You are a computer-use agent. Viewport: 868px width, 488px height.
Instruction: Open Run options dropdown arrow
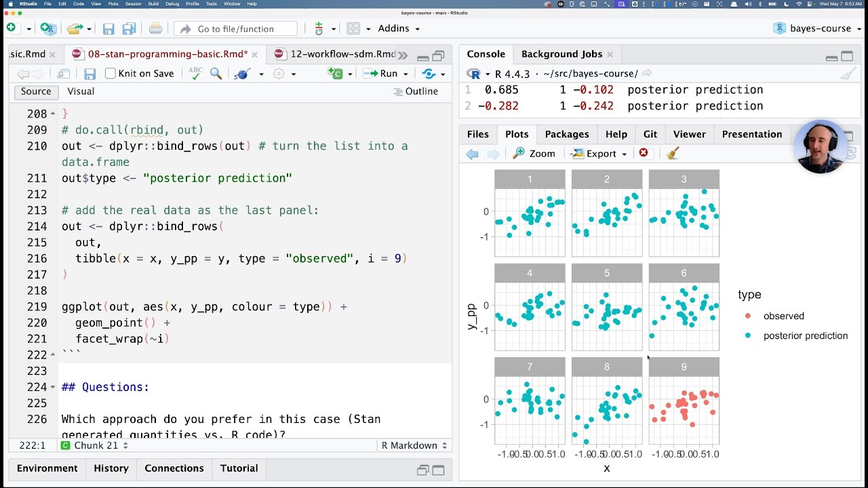406,73
